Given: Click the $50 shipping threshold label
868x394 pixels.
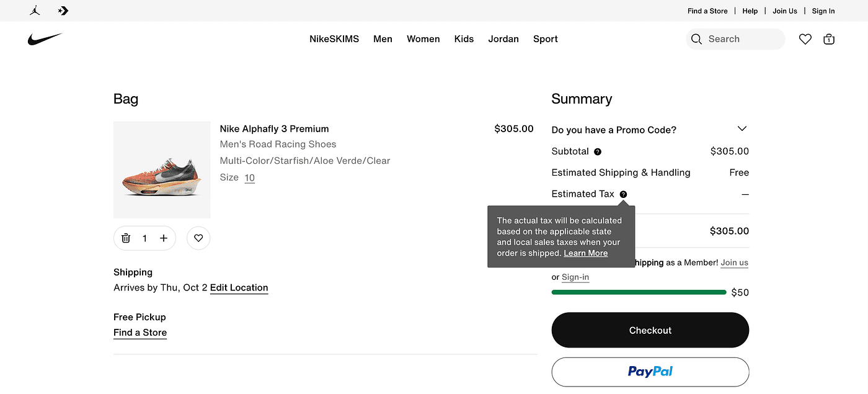Looking at the screenshot, I should click(x=740, y=293).
